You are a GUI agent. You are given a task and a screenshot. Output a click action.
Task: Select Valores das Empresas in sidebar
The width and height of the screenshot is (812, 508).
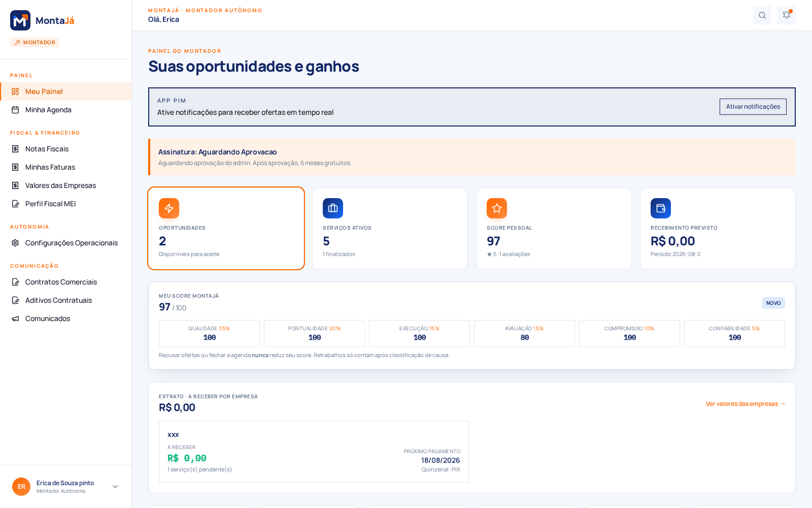66,185
